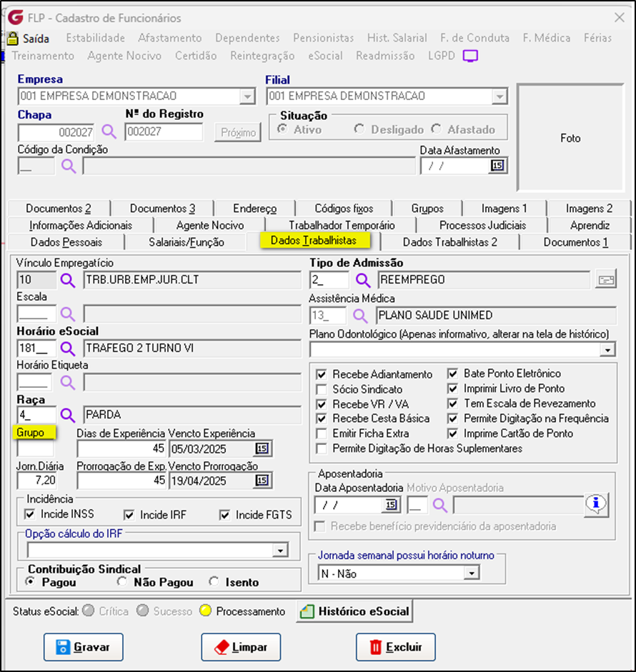Click the Excluir button
This screenshot has height=672, width=636.
396,647
